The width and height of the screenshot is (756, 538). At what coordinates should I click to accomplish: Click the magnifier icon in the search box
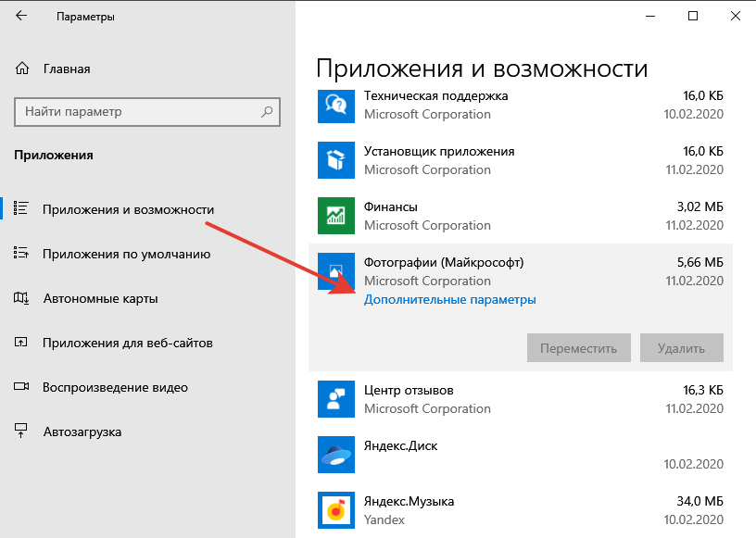pos(267,112)
